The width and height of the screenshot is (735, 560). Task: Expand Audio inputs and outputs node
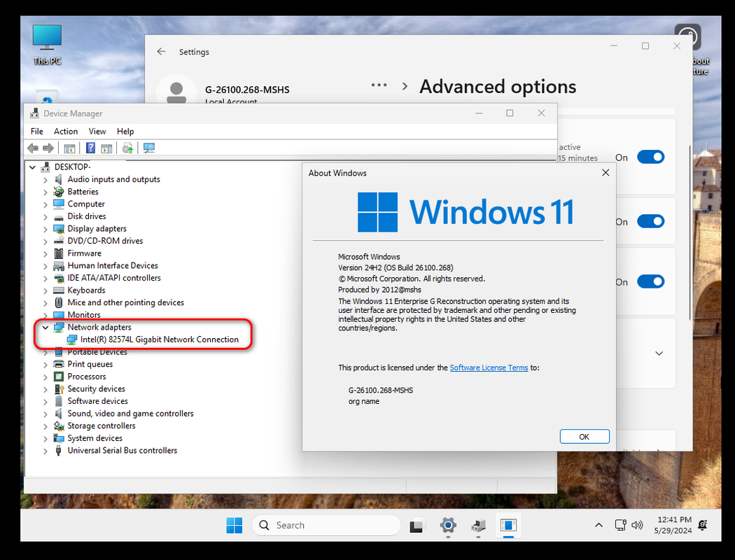(x=45, y=180)
